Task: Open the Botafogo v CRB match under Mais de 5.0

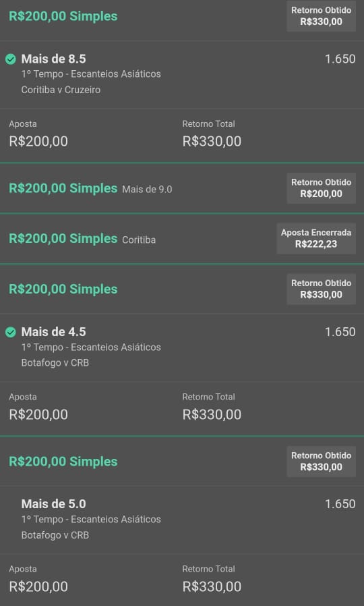Action: click(x=55, y=535)
